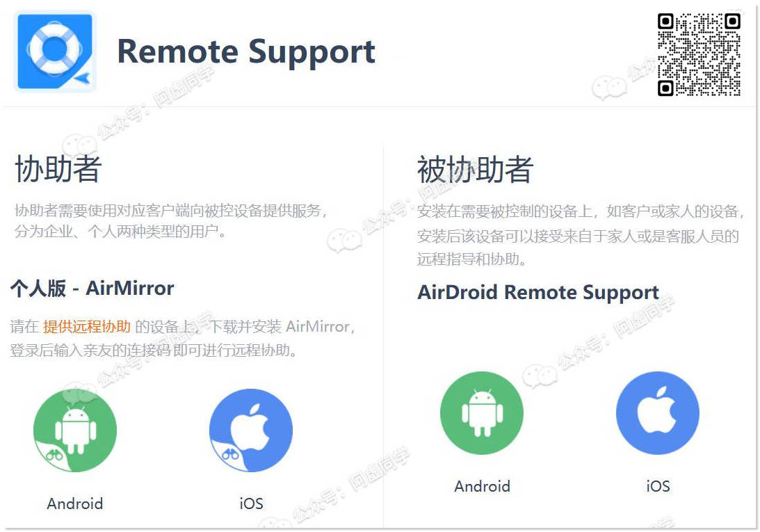Click Android label below AirDroid Remote Support
This screenshot has width=760, height=532.
pyautogui.click(x=482, y=486)
